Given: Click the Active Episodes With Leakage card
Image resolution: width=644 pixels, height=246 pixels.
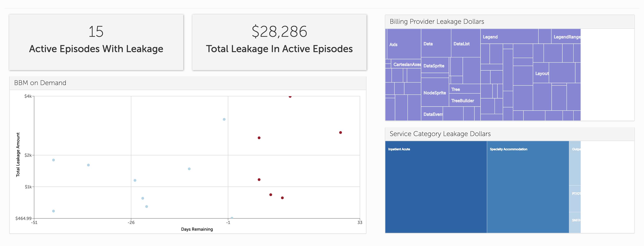Looking at the screenshot, I should coord(96,42).
